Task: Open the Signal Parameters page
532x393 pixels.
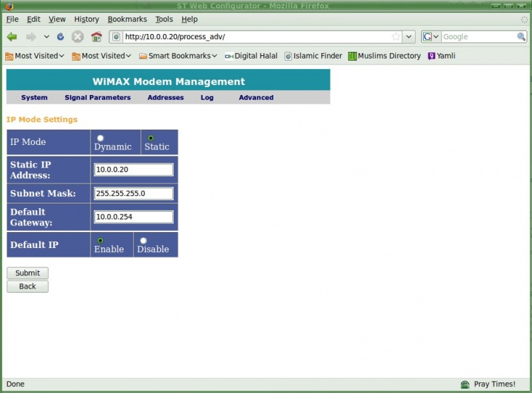Action: point(98,98)
